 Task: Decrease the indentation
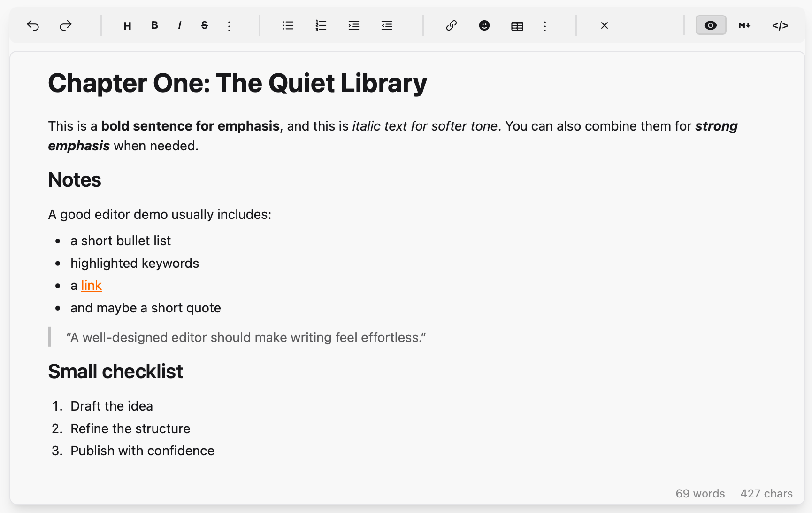pyautogui.click(x=386, y=25)
